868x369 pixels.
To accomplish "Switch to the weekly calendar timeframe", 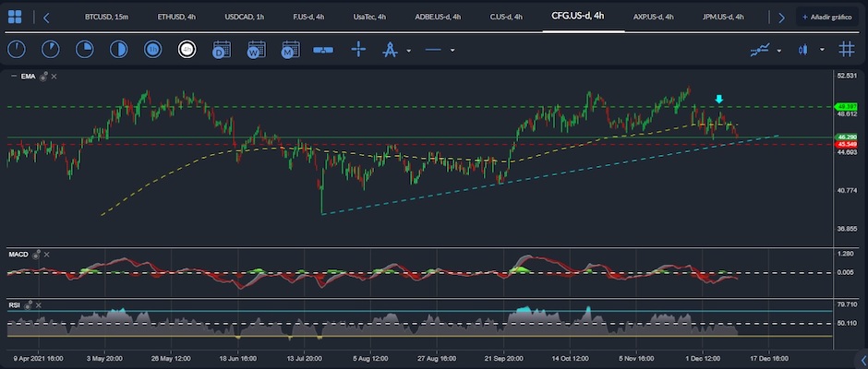I will [x=257, y=50].
